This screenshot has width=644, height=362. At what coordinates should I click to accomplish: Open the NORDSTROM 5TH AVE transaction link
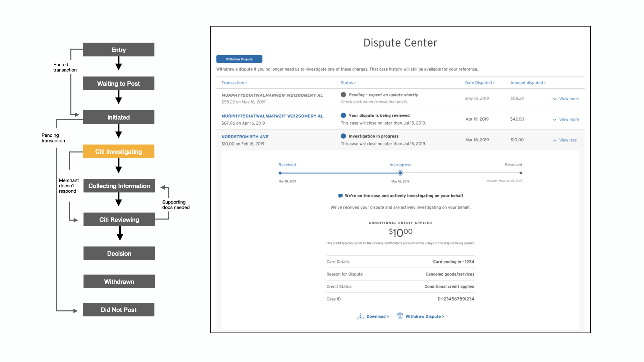[245, 137]
